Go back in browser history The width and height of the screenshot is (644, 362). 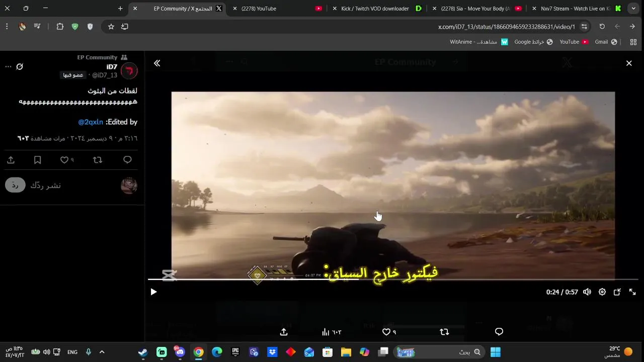pyautogui.click(x=632, y=27)
